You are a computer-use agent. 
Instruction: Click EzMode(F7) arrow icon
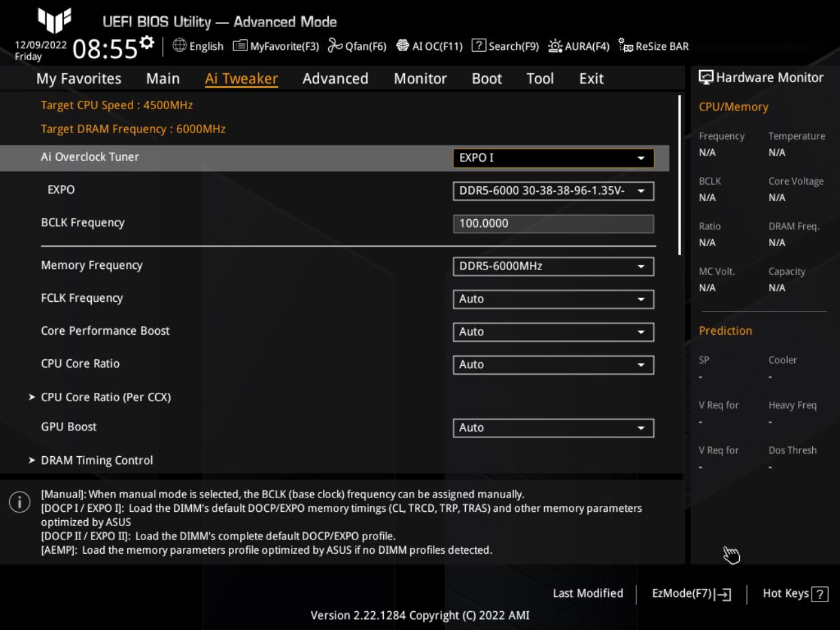[x=723, y=594]
